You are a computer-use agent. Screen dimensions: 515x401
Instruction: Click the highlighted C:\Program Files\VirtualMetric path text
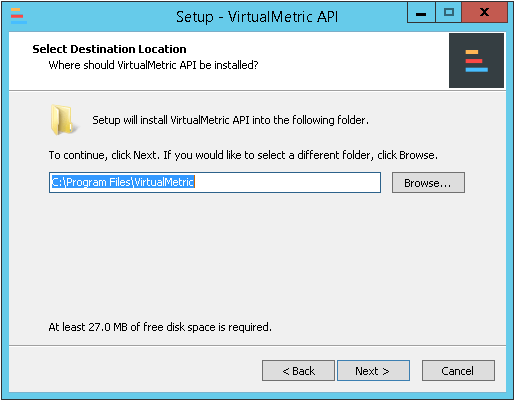point(123,182)
